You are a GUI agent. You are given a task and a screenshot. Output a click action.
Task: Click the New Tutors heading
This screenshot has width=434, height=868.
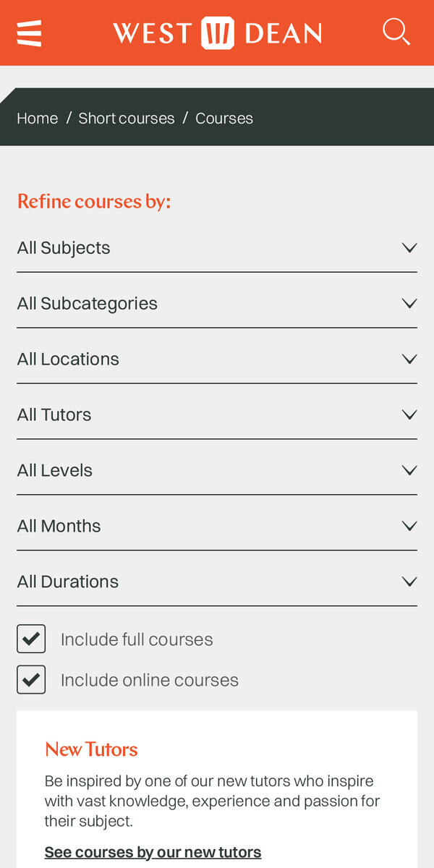91,749
